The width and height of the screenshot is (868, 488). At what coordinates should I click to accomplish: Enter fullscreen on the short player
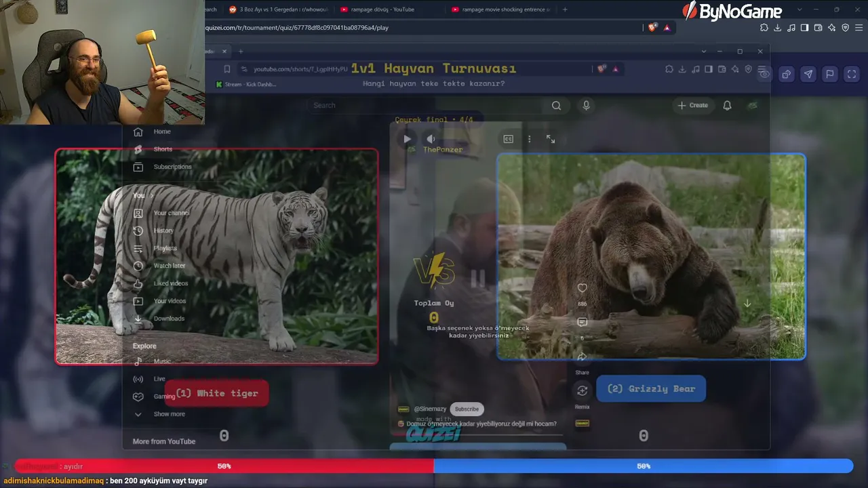(x=551, y=139)
